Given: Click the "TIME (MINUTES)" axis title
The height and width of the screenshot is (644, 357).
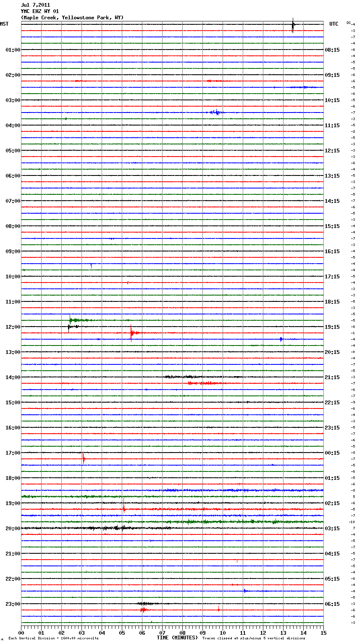Looking at the screenshot, I should 177,638.
